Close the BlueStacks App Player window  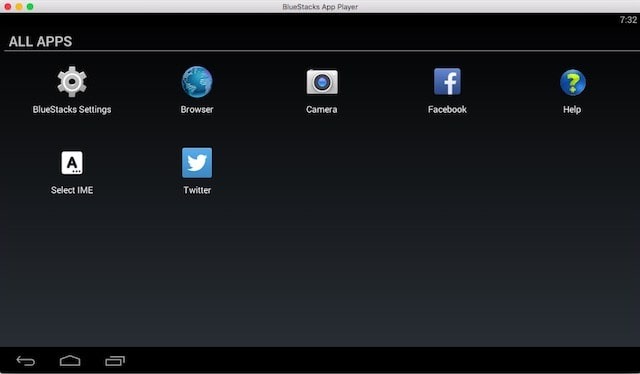(x=8, y=7)
